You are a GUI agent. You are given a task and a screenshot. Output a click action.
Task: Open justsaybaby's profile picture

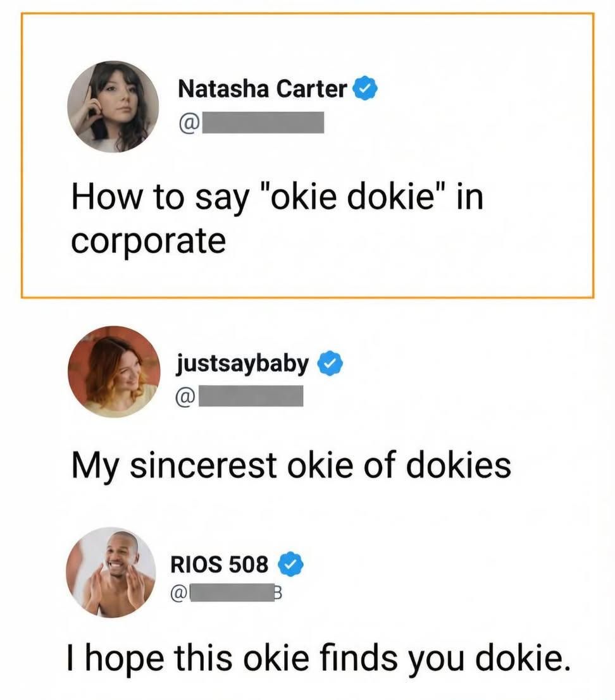pos(114,372)
